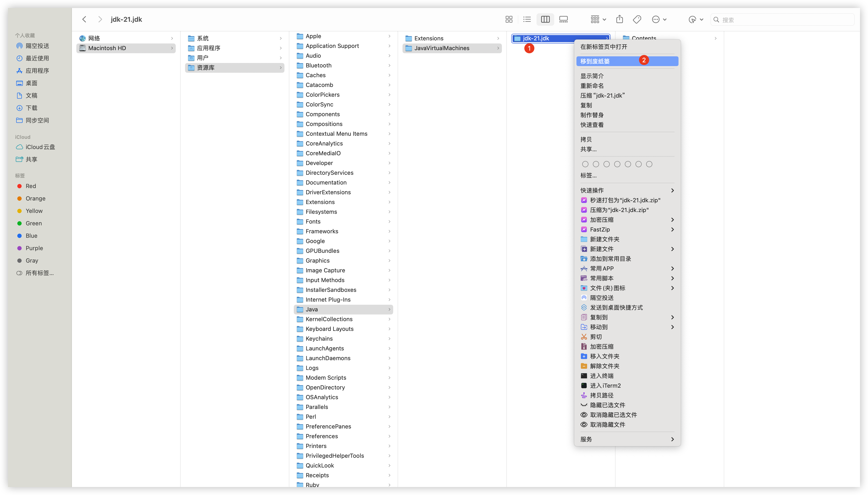
Task: Switch to gallery view
Action: pyautogui.click(x=563, y=19)
